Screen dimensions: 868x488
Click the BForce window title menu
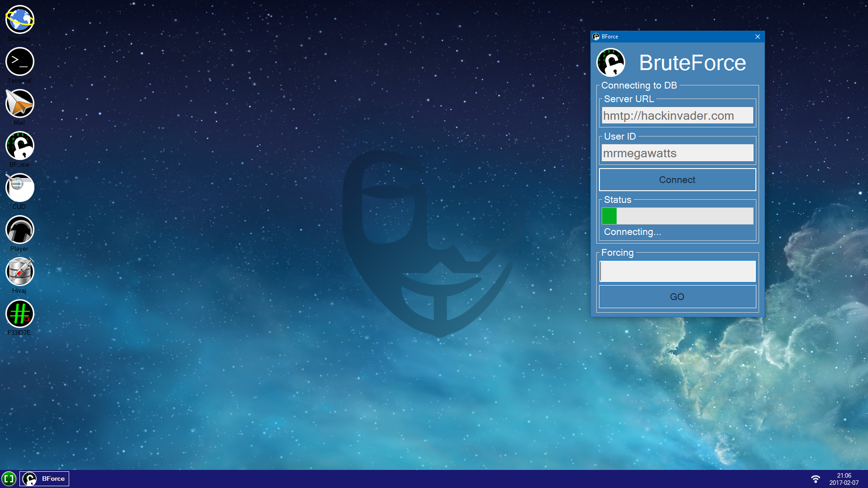click(x=596, y=36)
